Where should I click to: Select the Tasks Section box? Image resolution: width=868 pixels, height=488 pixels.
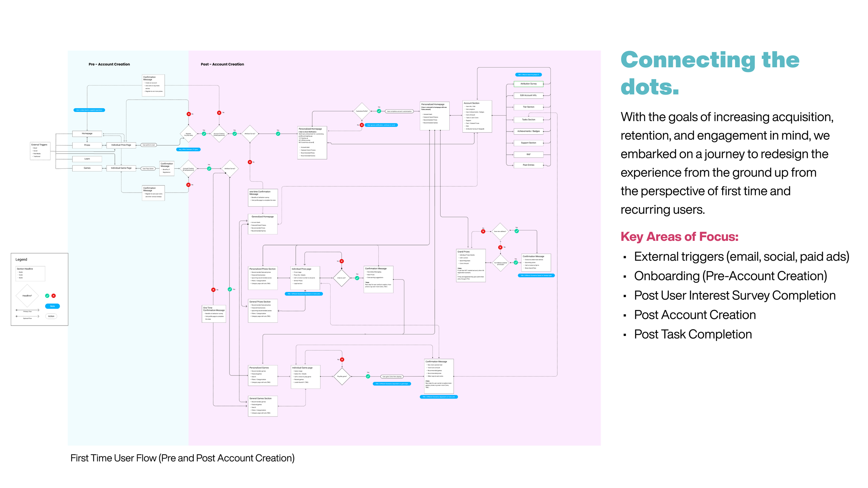tap(528, 119)
